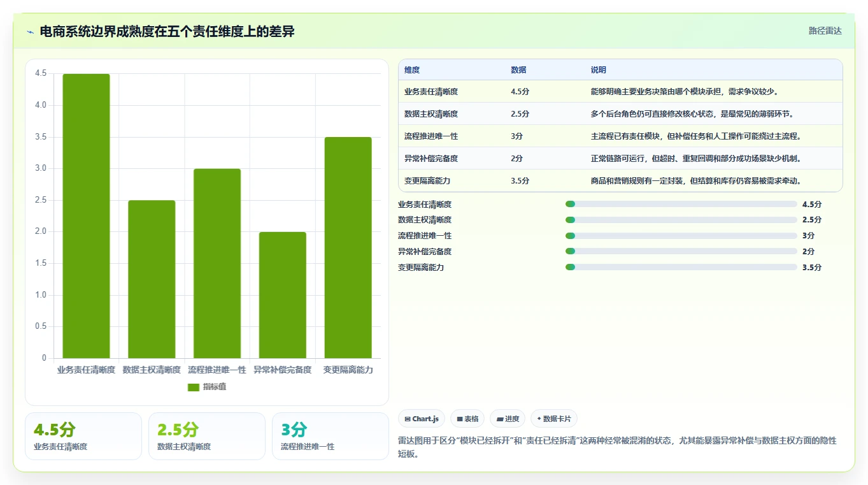Click the 3.5分 progress value label
Image resolution: width=868 pixels, height=485 pixels.
pos(812,268)
